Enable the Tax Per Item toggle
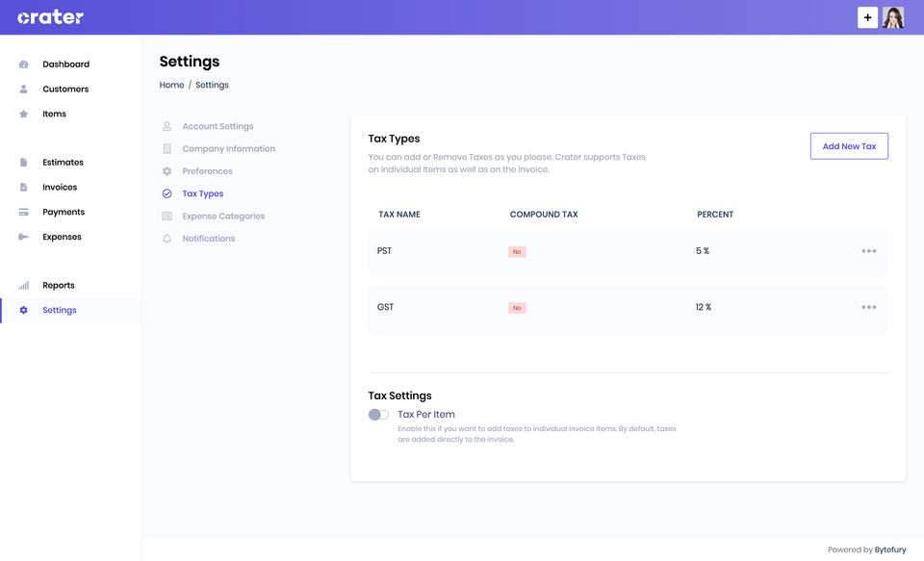924x561 pixels. (378, 415)
